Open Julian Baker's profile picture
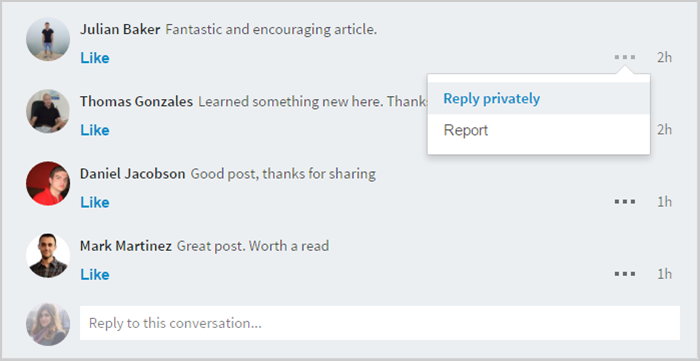This screenshot has height=361, width=700. coord(48,39)
